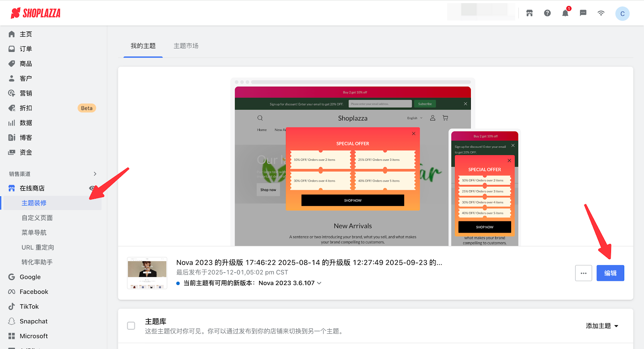Switch to the 主题市场 tab
This screenshot has width=644, height=349.
(x=186, y=46)
